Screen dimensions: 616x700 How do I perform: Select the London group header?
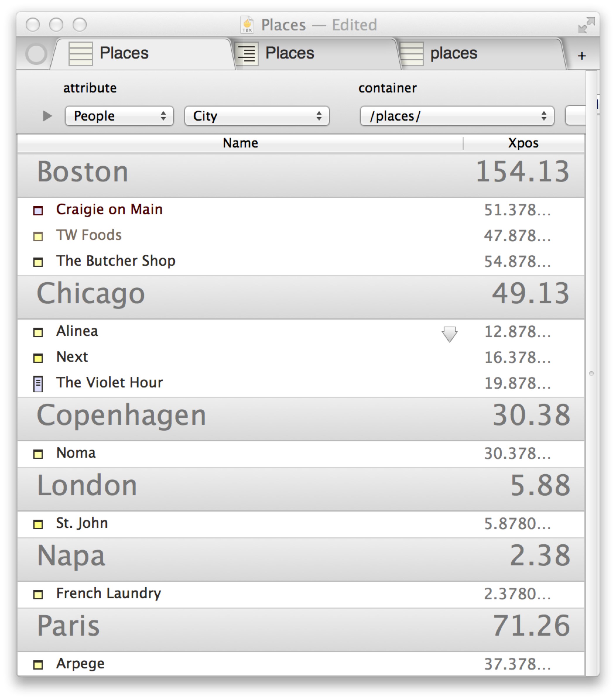301,489
